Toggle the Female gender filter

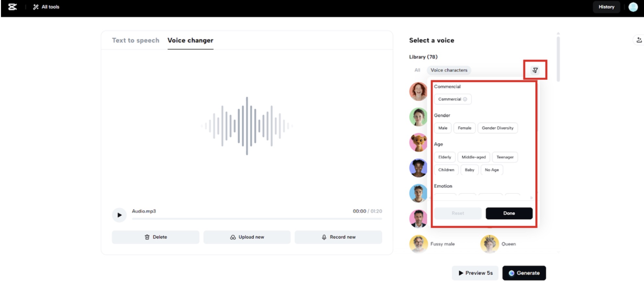(x=464, y=128)
